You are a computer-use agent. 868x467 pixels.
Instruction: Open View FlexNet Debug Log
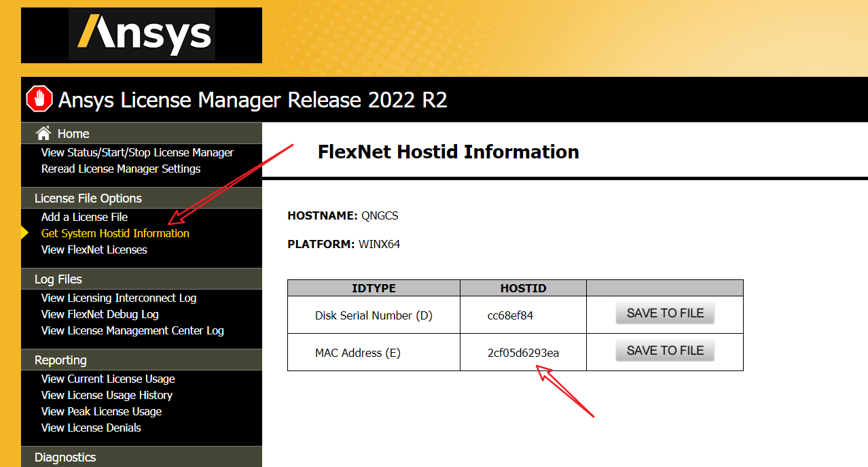[x=100, y=314]
